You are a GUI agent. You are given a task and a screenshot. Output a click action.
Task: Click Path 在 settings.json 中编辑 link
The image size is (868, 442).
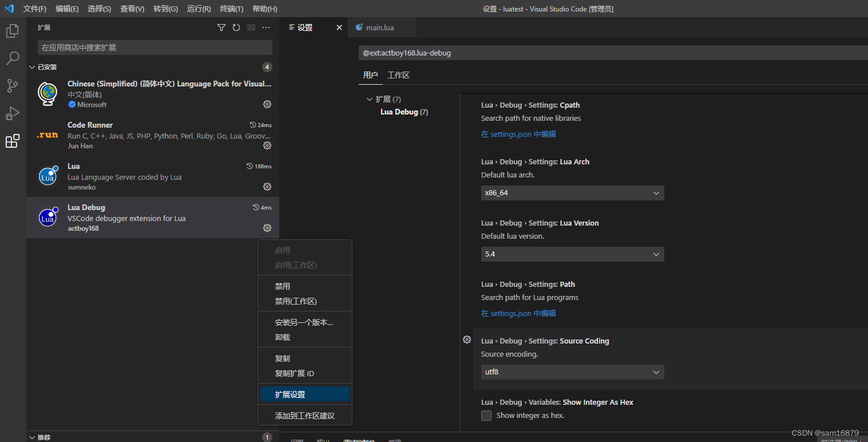click(x=518, y=313)
